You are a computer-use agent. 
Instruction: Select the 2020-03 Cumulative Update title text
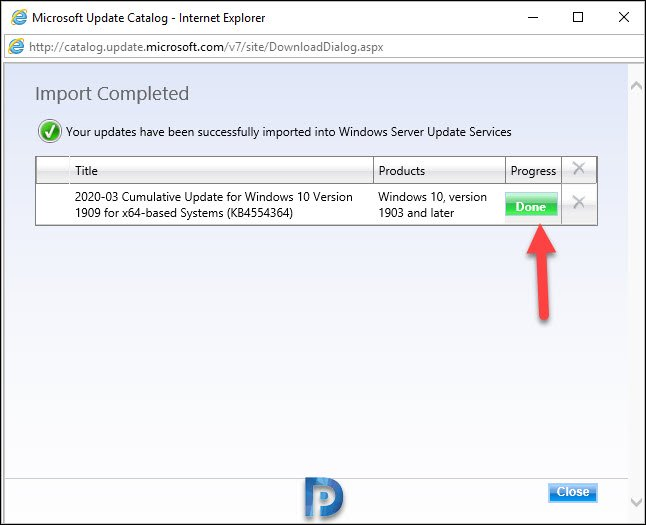coord(213,205)
